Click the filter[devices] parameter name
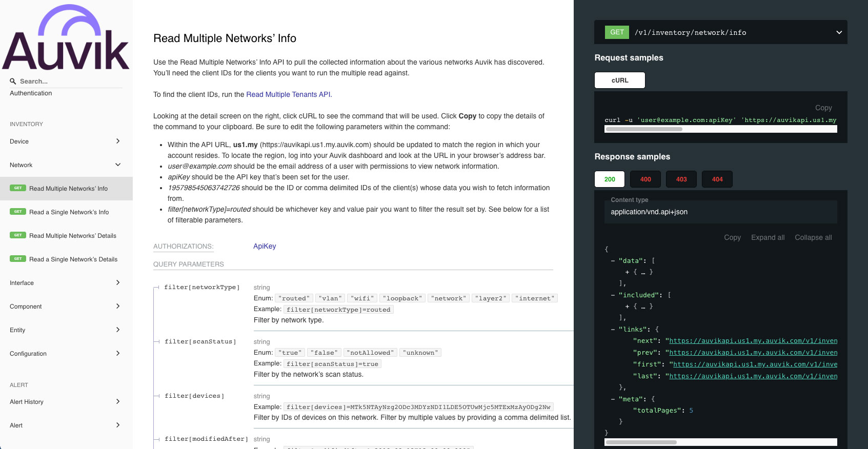 [194, 396]
